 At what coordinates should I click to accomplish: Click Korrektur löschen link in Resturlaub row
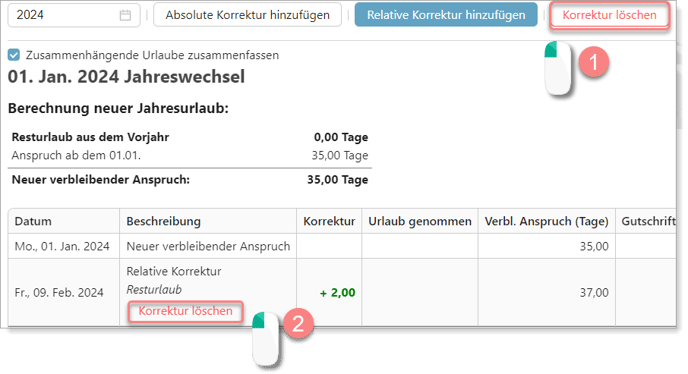186,311
